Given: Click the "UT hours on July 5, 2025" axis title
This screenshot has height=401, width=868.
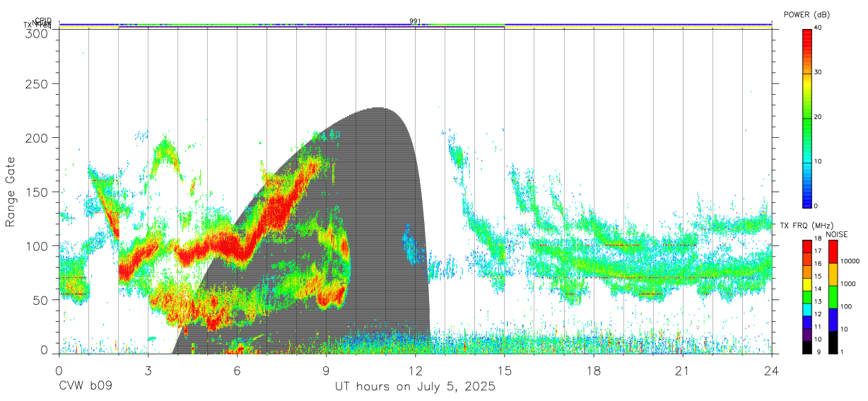Looking at the screenshot, I should click(x=415, y=387).
